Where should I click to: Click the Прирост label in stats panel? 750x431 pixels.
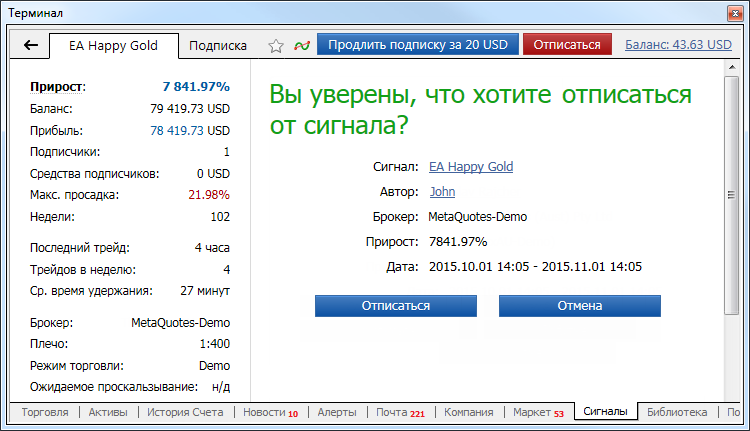pyautogui.click(x=58, y=87)
